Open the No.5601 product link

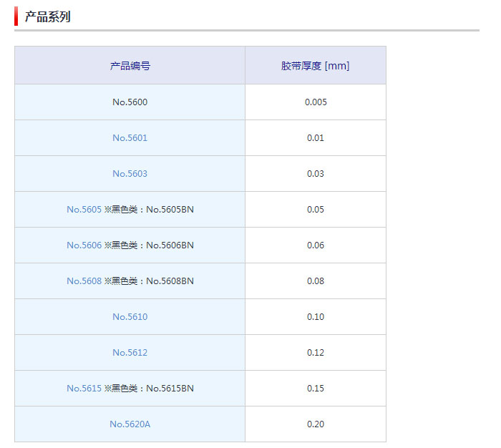pyautogui.click(x=130, y=137)
